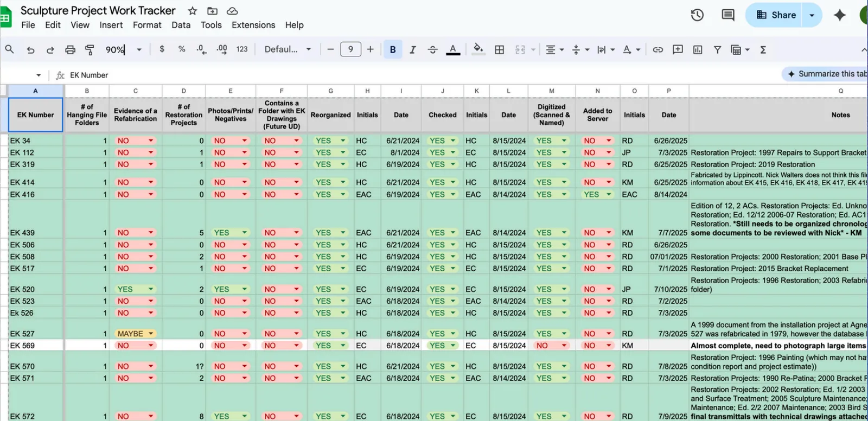This screenshot has width=868, height=421.
Task: Click the Create filter funnel icon
Action: (717, 50)
